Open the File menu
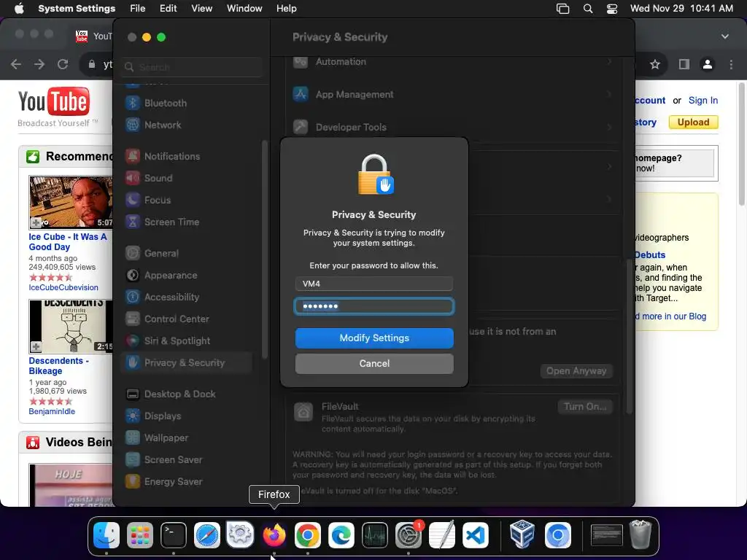Viewport: 747px width, 560px height. (138, 8)
